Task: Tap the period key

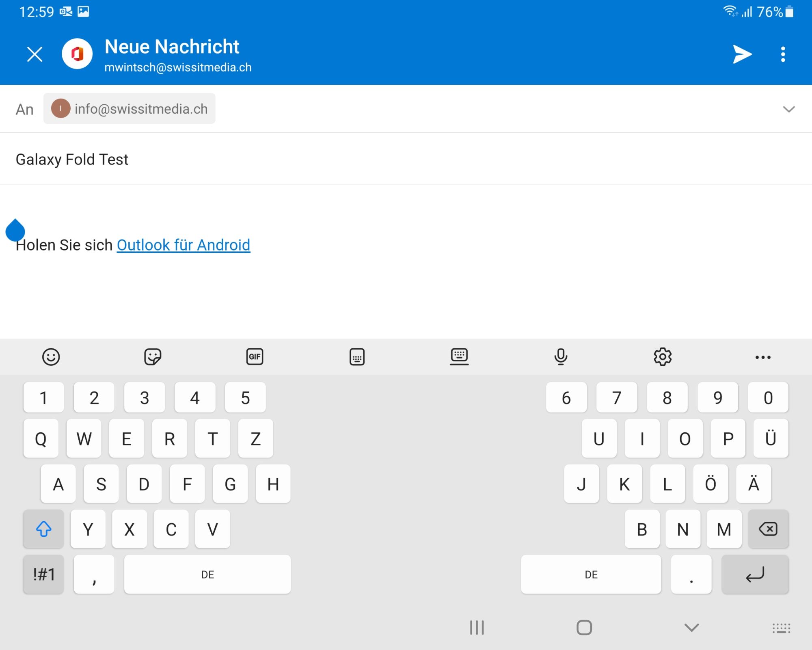Action: pyautogui.click(x=691, y=574)
